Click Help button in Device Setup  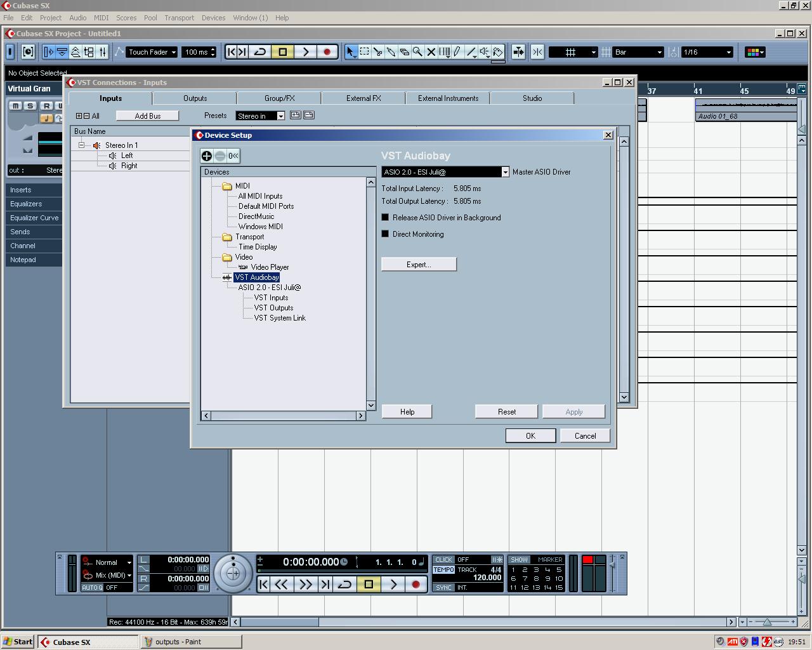(x=407, y=411)
